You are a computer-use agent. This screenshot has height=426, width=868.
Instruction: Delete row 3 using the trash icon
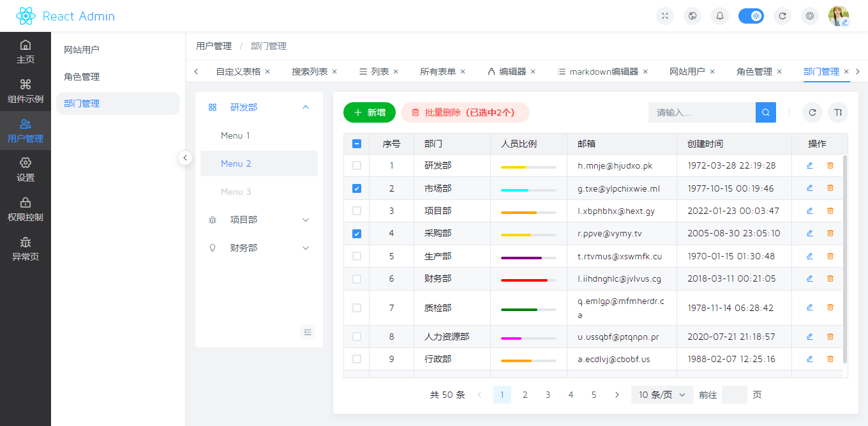click(830, 210)
